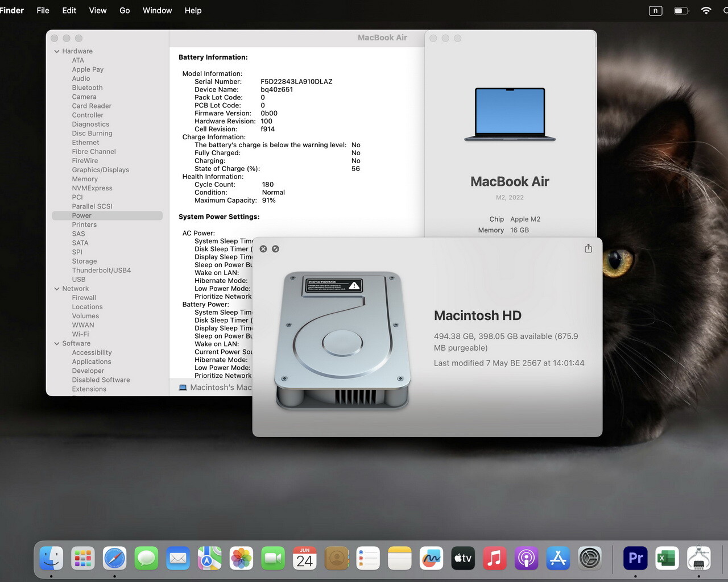Open Microsoft Excel from the Dock
This screenshot has width=728, height=582.
[667, 558]
